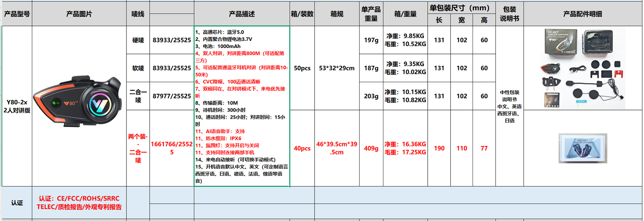Click the 高 sub-header cell
Viewport: 644px width, 221px height.
point(484,20)
